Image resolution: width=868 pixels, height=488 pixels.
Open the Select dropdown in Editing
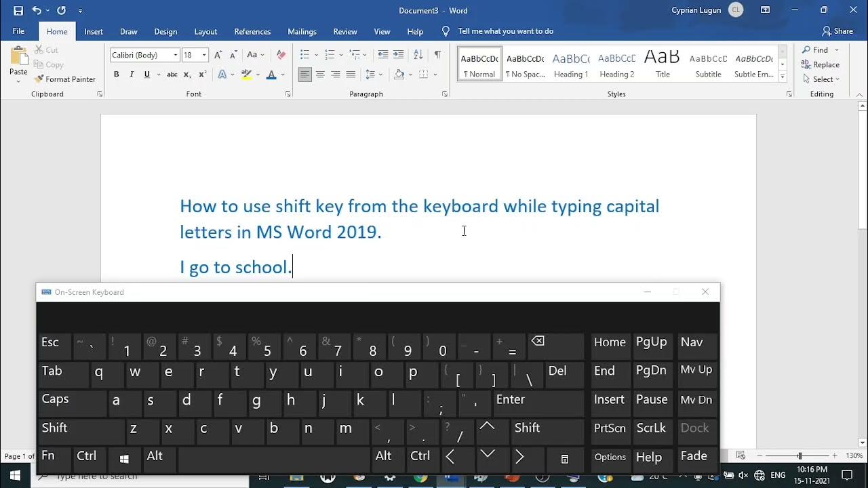(821, 79)
